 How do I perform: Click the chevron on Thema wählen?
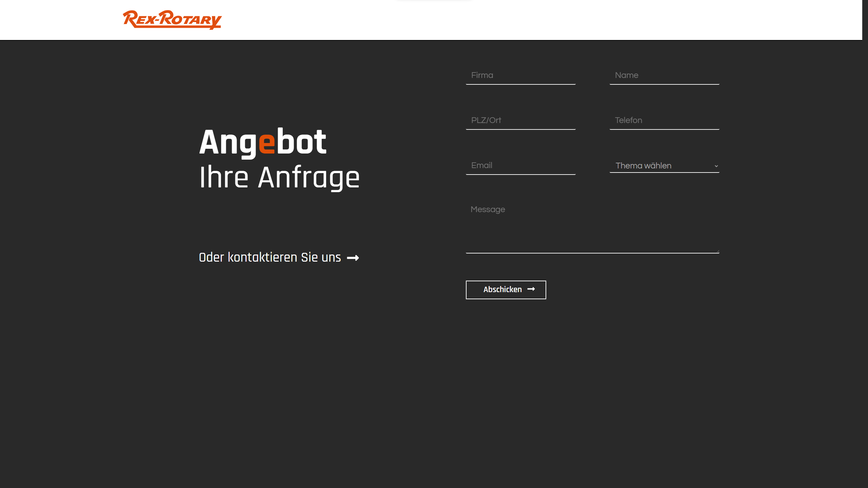pyautogui.click(x=716, y=166)
